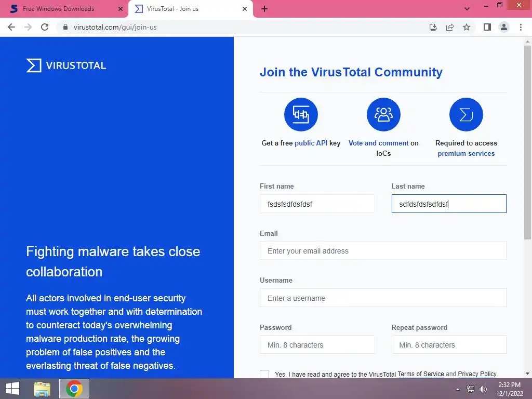Open the Vote and comment link

click(378, 143)
